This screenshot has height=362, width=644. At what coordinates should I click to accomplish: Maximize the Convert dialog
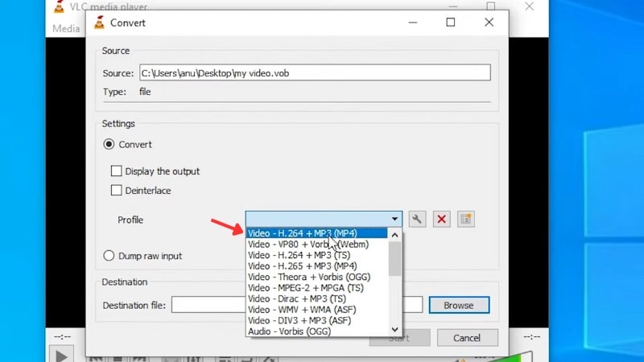tap(451, 23)
